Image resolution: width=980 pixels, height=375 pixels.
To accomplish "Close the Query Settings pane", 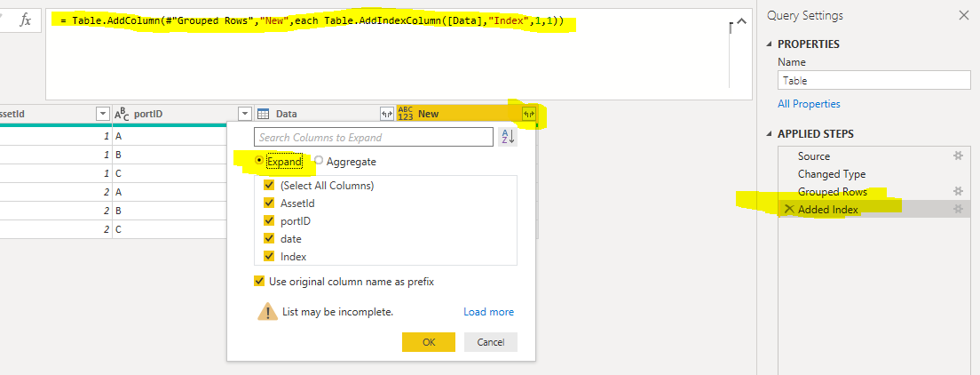I will coord(964,16).
